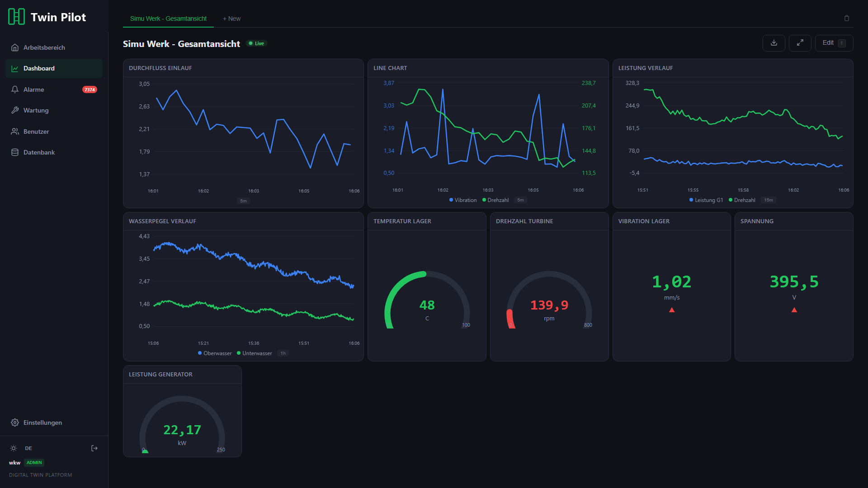Click the Drehzahl Turbine gauge value 139,9
Viewport: 868px width, 488px height.
coord(549,305)
